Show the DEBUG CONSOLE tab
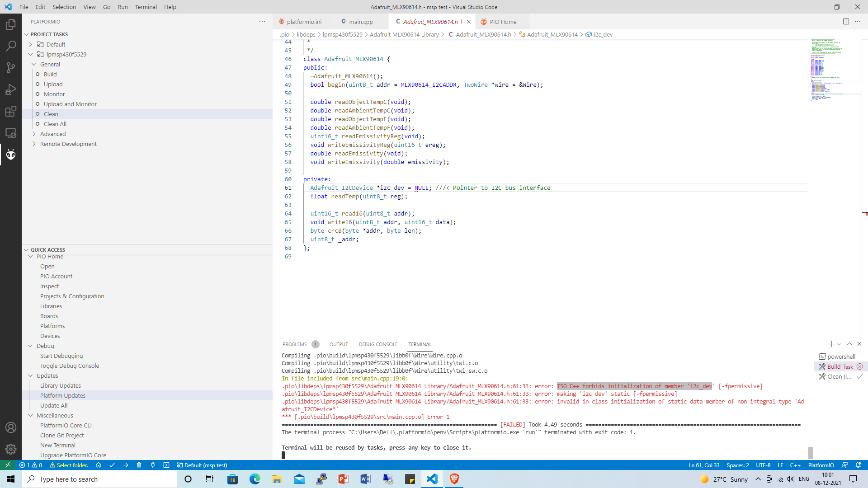 pyautogui.click(x=378, y=344)
